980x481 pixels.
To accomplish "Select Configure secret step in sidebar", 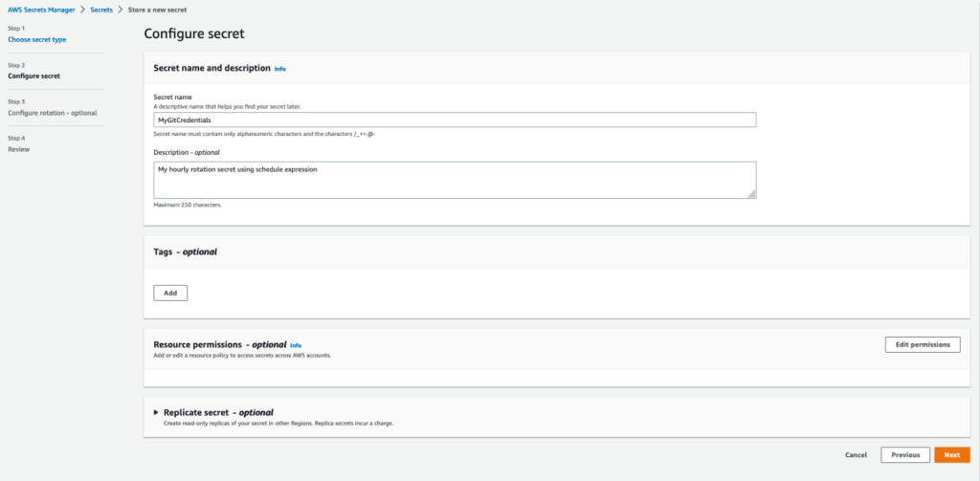I will [33, 77].
